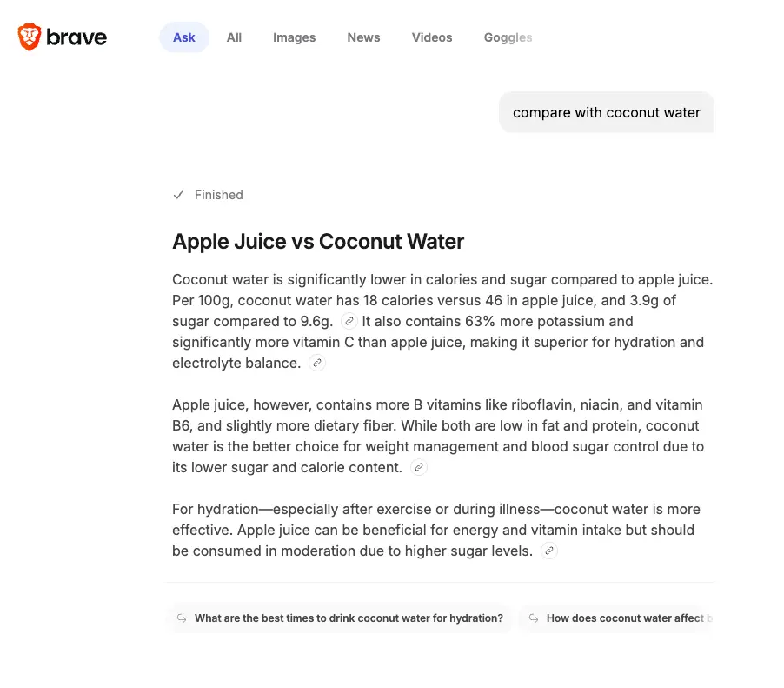Click the Finished status checkmark icon
This screenshot has height=688, width=784.
point(178,195)
